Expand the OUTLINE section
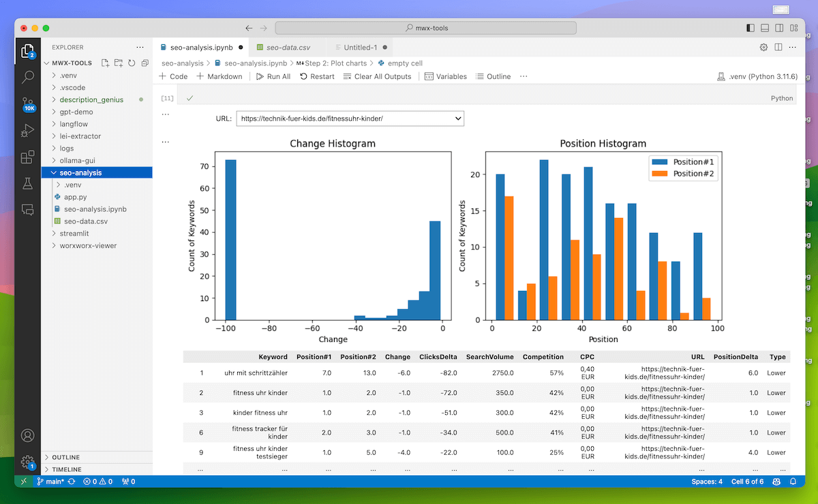Viewport: 818px width, 504px height. point(66,457)
